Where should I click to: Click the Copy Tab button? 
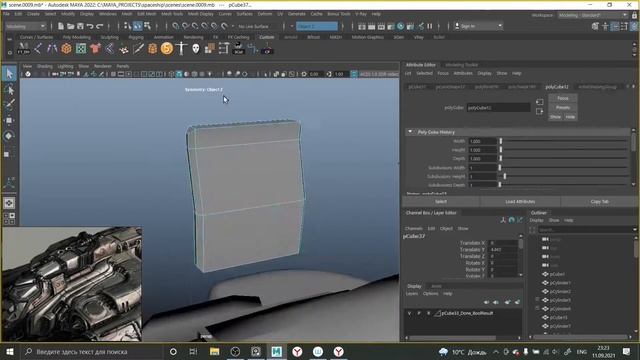[600, 201]
